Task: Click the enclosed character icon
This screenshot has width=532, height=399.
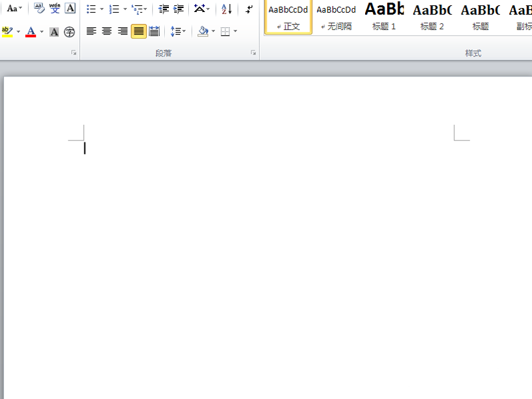Action: pos(70,32)
